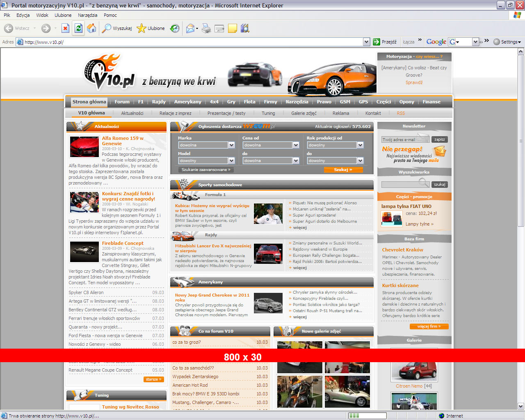The image size is (525, 420).
Task: Open the Plik menu
Action: [x=7, y=15]
